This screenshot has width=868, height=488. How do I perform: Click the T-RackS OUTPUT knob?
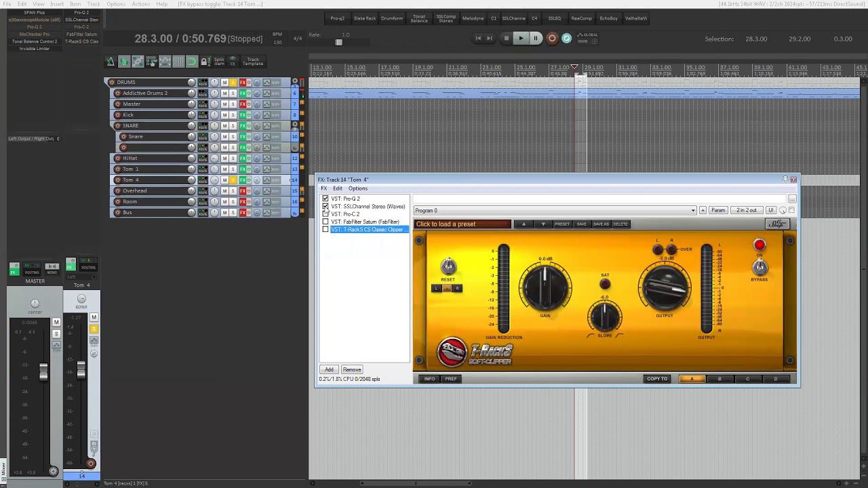(x=665, y=287)
